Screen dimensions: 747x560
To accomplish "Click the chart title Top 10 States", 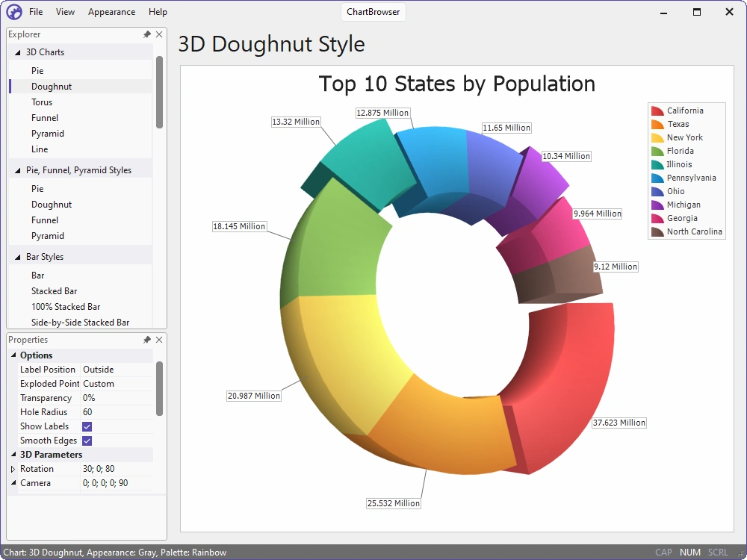I will click(457, 84).
